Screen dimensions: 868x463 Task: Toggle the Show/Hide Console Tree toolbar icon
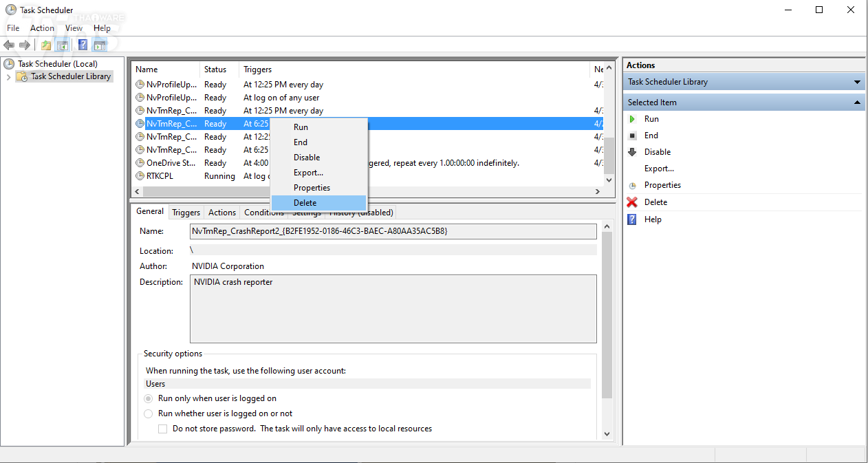(63, 45)
